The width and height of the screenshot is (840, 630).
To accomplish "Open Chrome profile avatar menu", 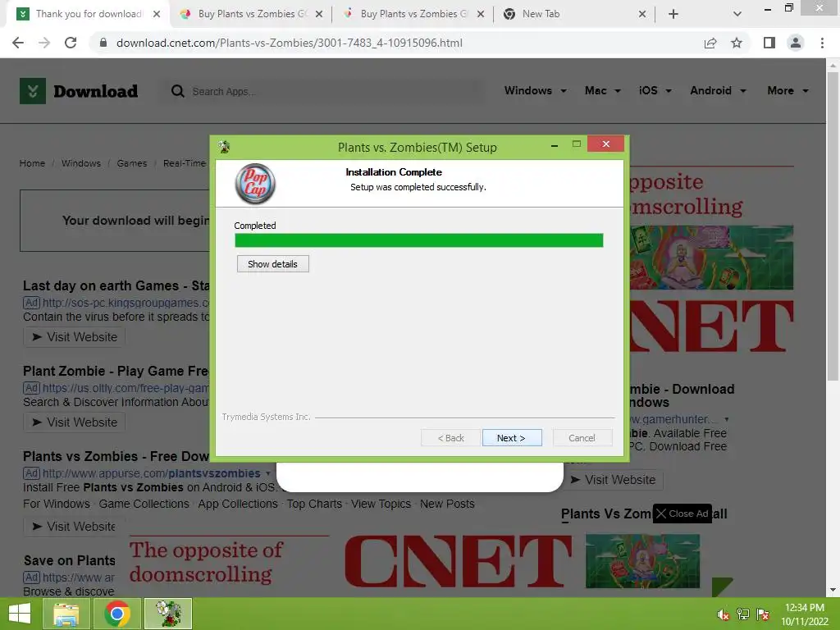I will tap(796, 43).
